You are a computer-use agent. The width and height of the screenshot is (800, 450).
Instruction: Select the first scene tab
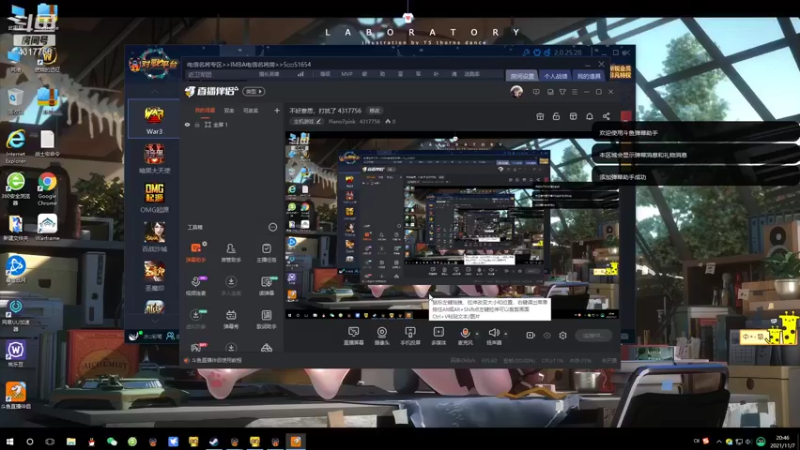205,110
